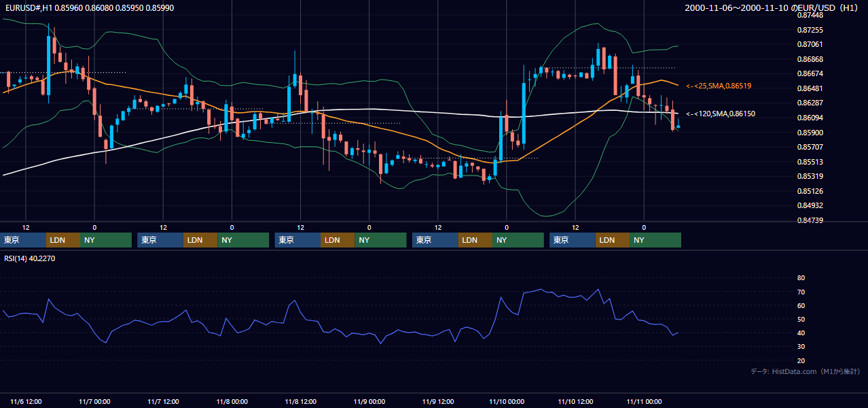Click the 11/10 12:00 date axis label

click(x=575, y=401)
